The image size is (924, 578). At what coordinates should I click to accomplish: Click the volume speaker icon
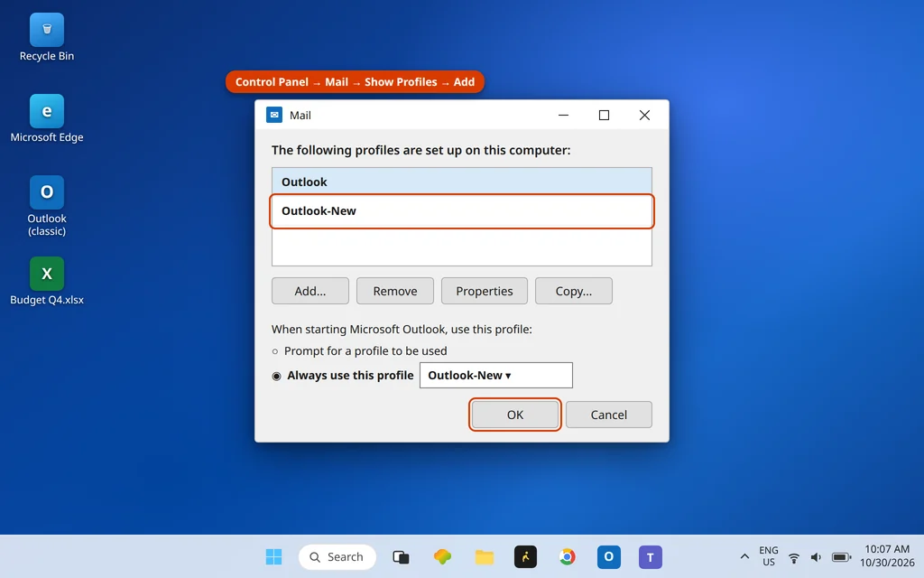coord(816,557)
